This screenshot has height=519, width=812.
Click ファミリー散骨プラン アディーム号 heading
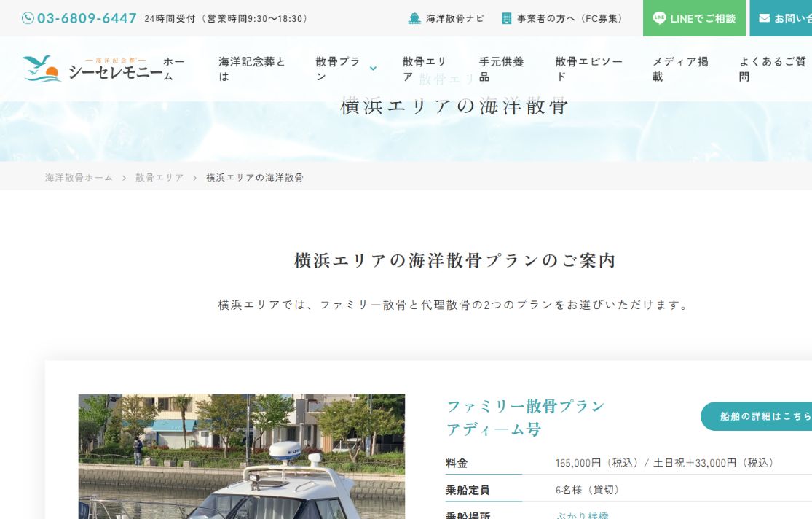[525, 418]
